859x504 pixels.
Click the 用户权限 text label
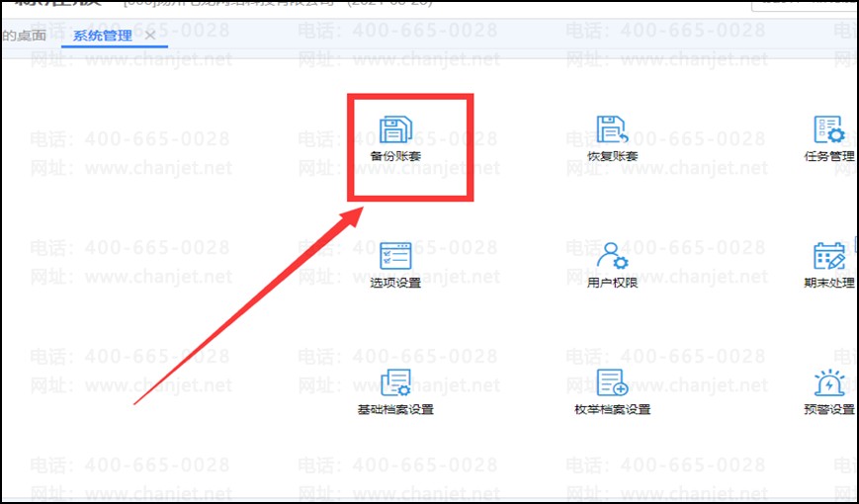613,283
